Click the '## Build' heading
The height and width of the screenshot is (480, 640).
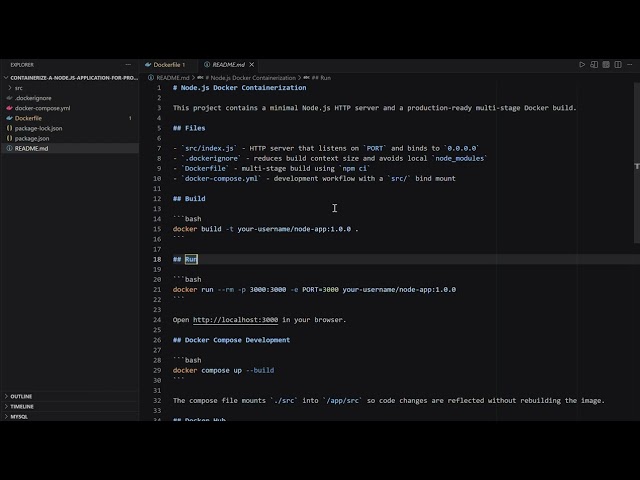tap(189, 199)
